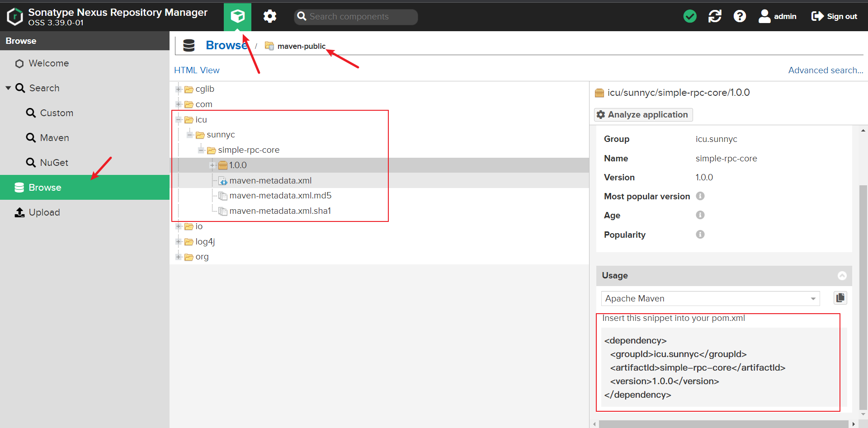The image size is (868, 428).
Task: Collapse the icu folder node
Action: 179,120
